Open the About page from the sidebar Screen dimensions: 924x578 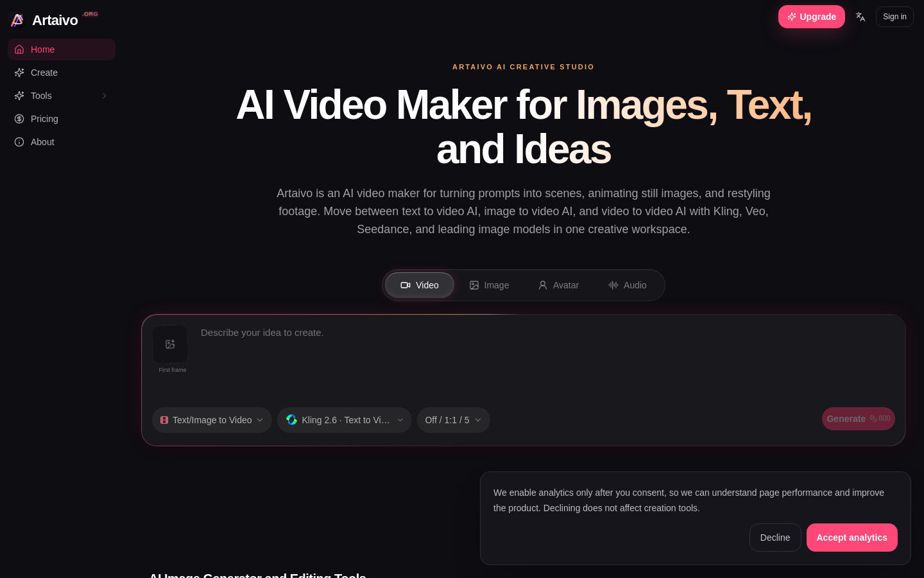(62, 142)
